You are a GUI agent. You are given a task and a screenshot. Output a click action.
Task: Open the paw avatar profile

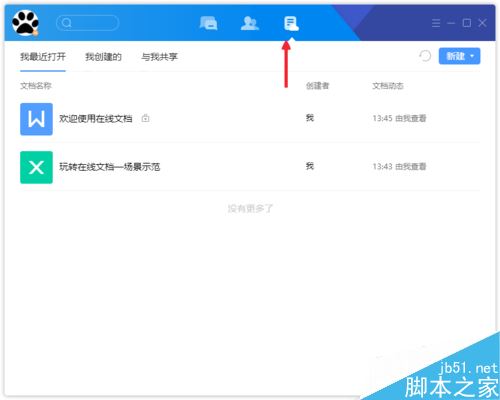[25, 23]
